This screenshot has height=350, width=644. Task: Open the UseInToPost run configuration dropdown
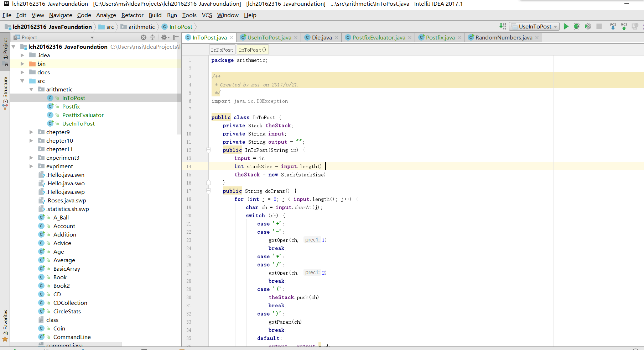[534, 26]
